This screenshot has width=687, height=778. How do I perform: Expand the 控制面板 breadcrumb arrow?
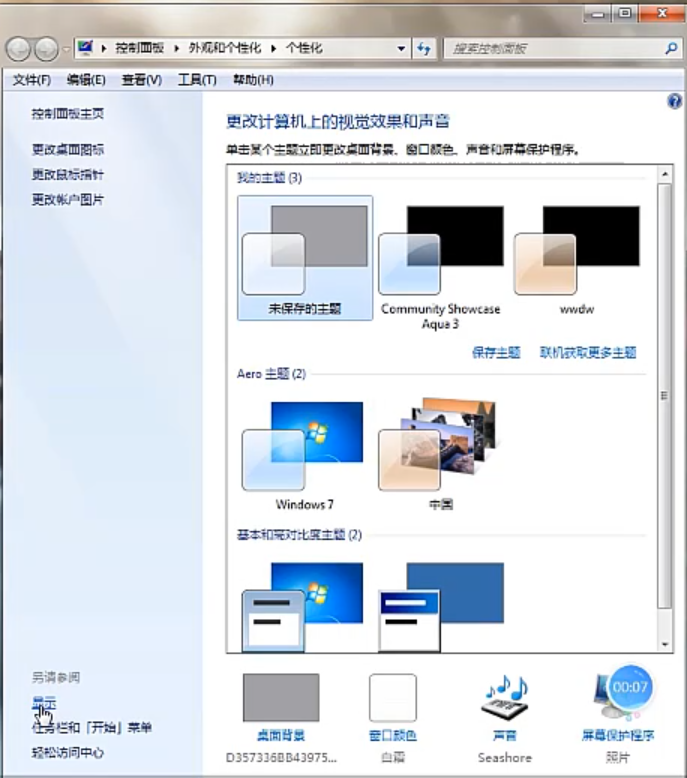180,48
